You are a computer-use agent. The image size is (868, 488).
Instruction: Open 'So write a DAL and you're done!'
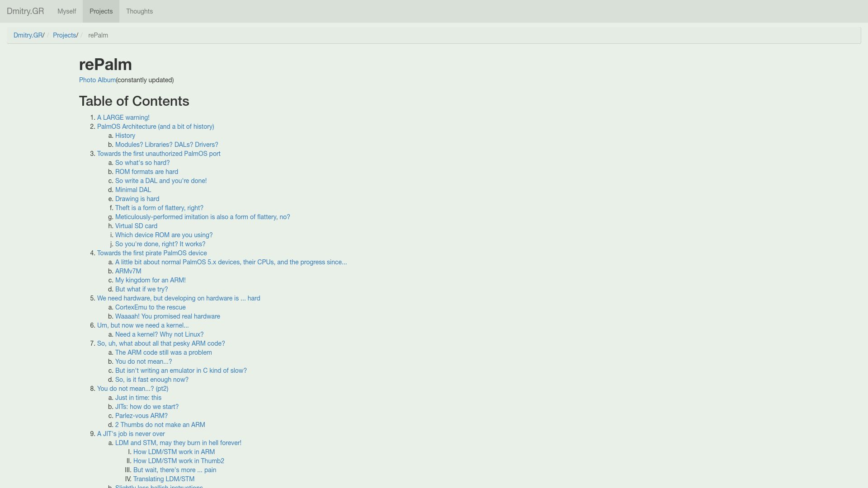click(x=161, y=181)
